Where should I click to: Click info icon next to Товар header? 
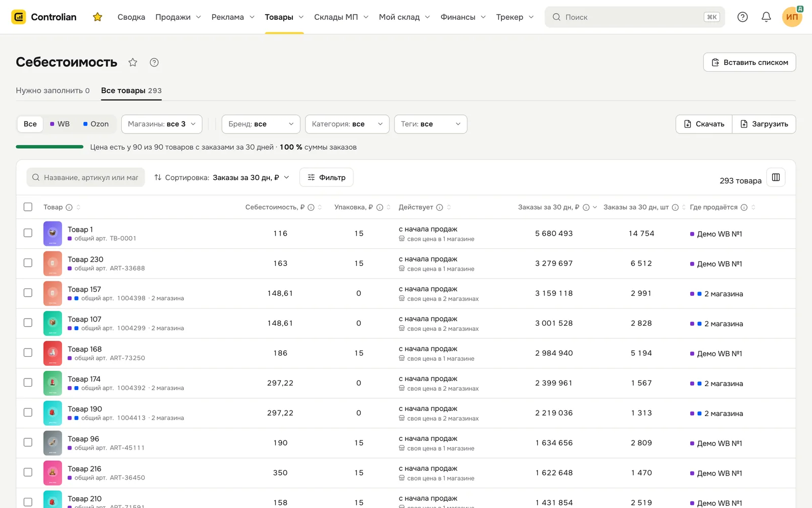click(69, 207)
